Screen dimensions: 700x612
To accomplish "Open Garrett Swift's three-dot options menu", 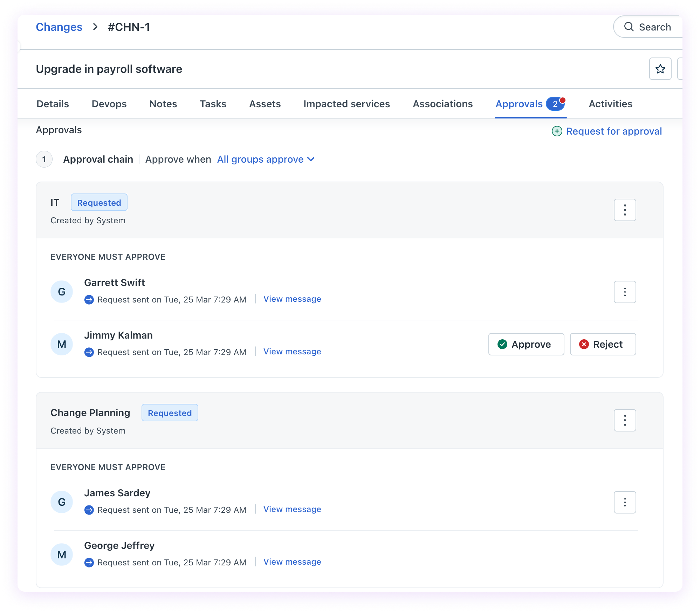I will 625,292.
